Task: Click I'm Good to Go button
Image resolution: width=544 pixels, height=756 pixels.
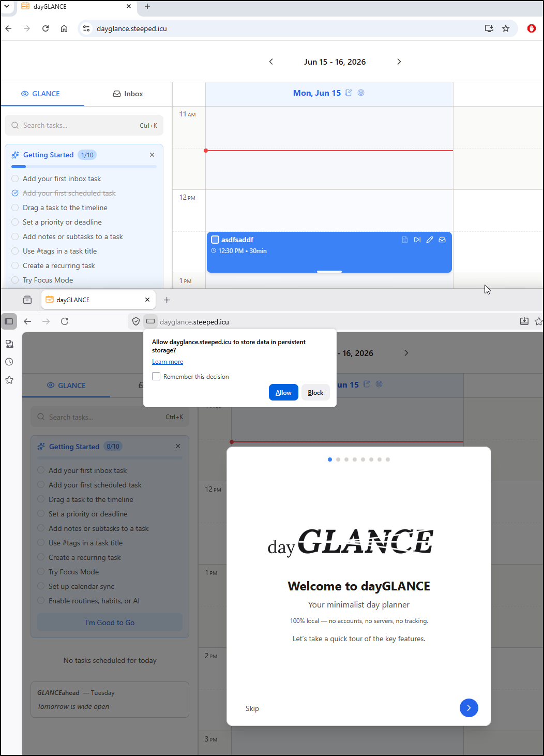Action: (110, 622)
